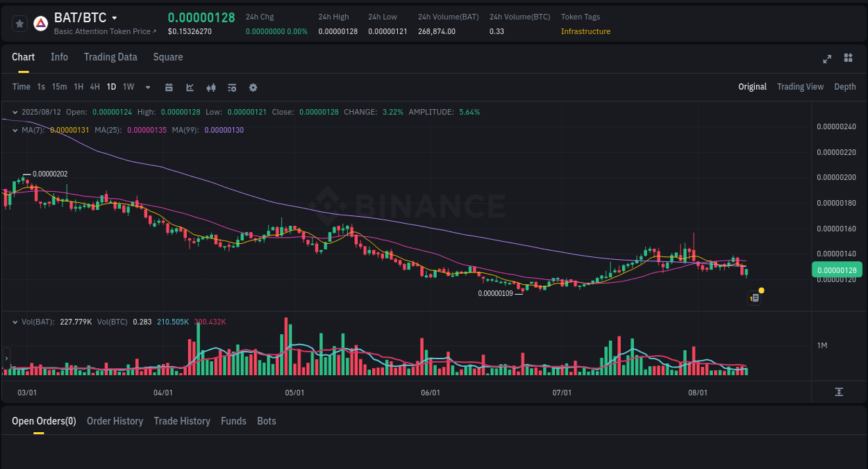Click the 03/01 date axis label
868x469 pixels.
[27, 393]
